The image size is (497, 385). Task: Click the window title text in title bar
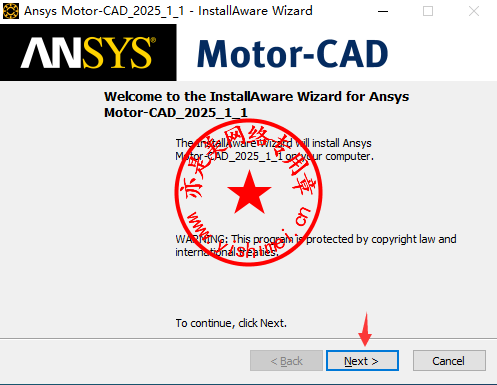[168, 11]
